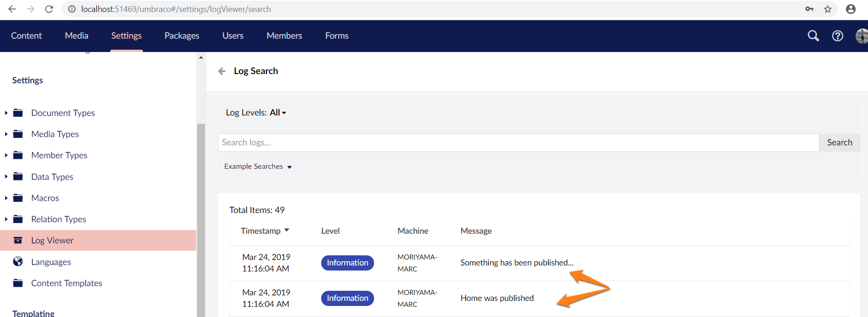Click the Data Types folder icon
The width and height of the screenshot is (868, 317).
pos(18,177)
